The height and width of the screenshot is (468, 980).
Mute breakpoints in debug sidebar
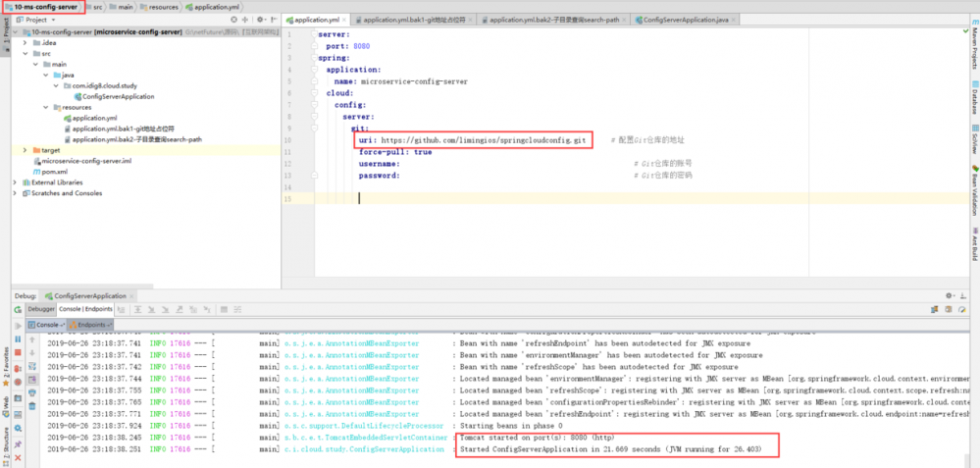point(18,382)
